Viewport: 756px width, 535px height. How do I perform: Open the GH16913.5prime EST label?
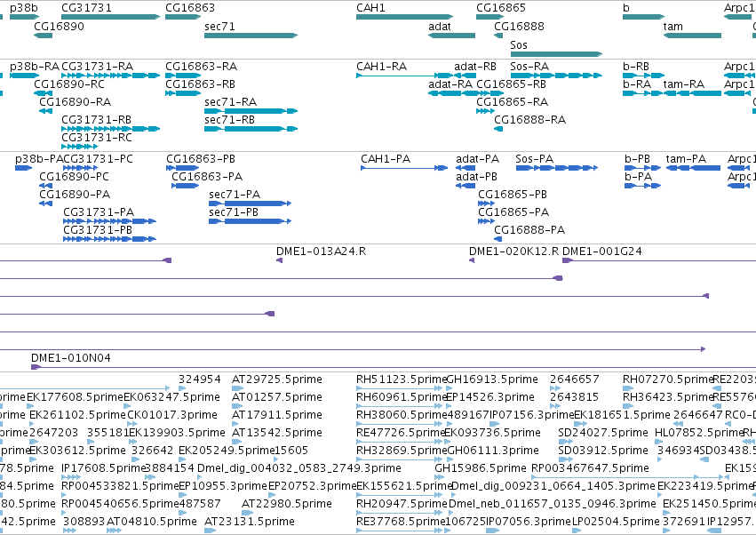[x=493, y=379]
